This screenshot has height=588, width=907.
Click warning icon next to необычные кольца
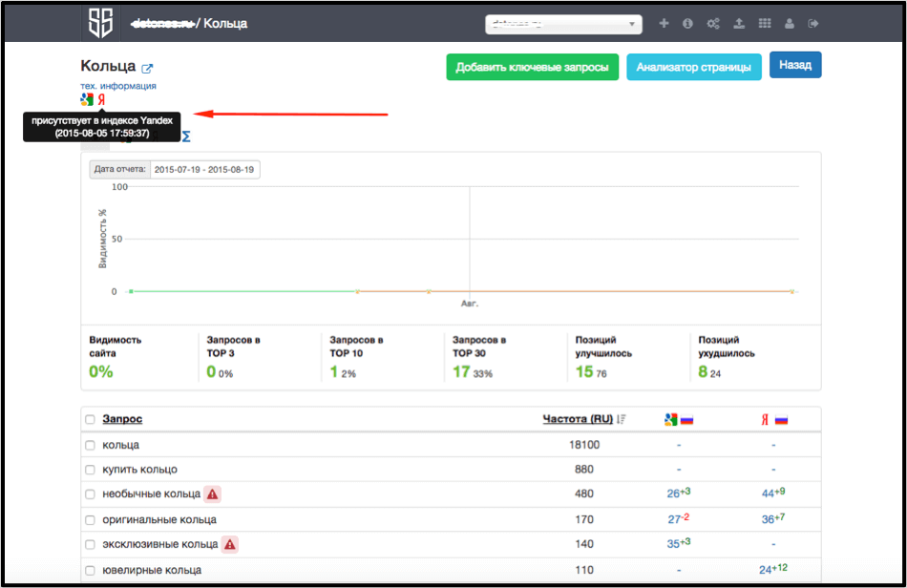pyautogui.click(x=212, y=494)
